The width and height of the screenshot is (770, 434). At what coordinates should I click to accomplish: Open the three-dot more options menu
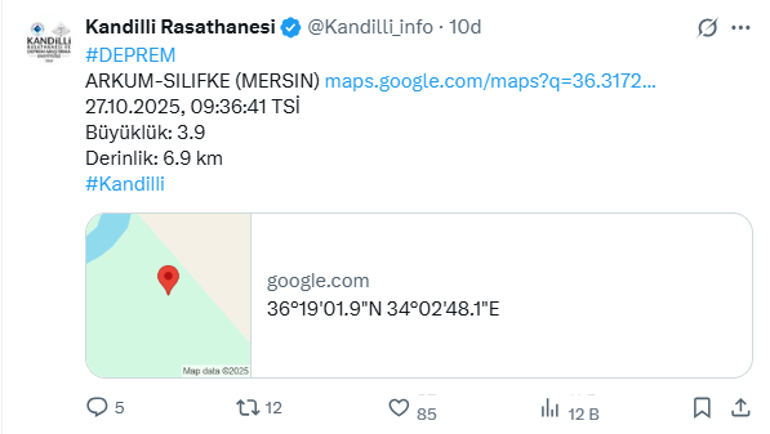(x=741, y=28)
